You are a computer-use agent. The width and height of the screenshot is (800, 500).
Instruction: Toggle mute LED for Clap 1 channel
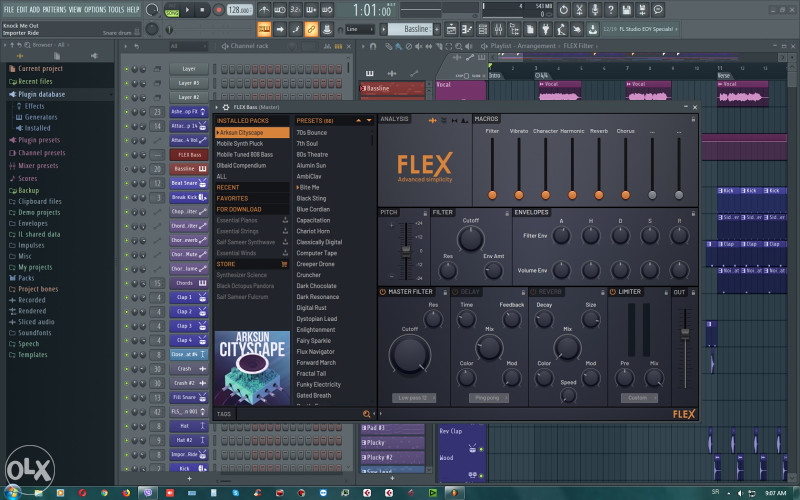tap(127, 297)
